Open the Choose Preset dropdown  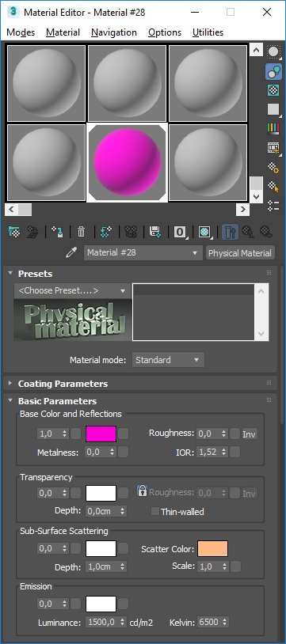tap(72, 291)
